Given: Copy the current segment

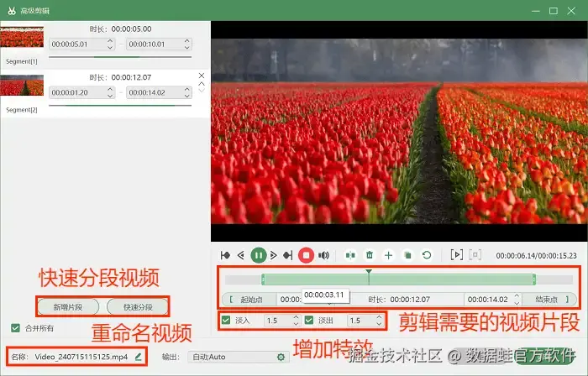Looking at the screenshot, I should coord(407,255).
